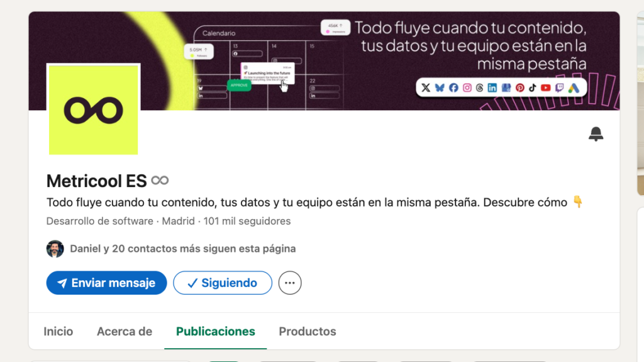Click the X logo in banner

426,88
